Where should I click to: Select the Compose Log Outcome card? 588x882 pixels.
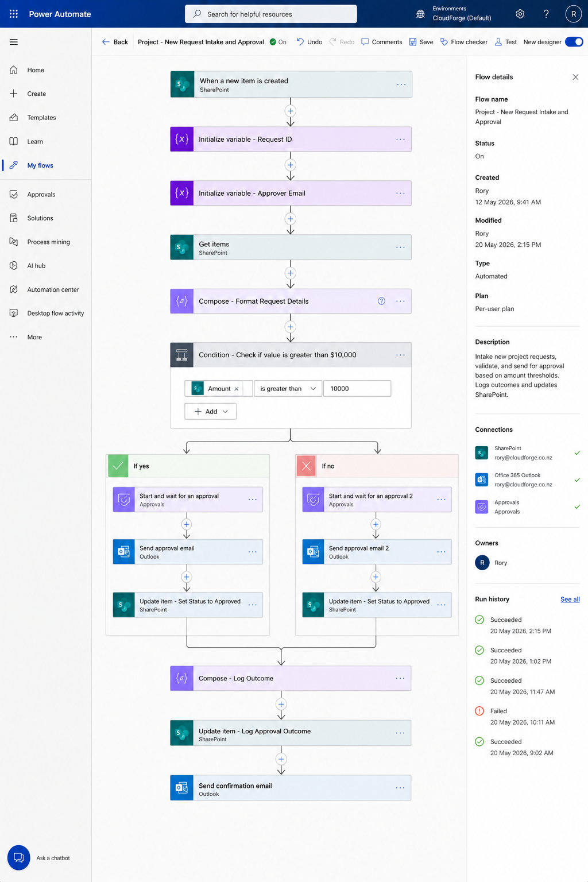(291, 679)
